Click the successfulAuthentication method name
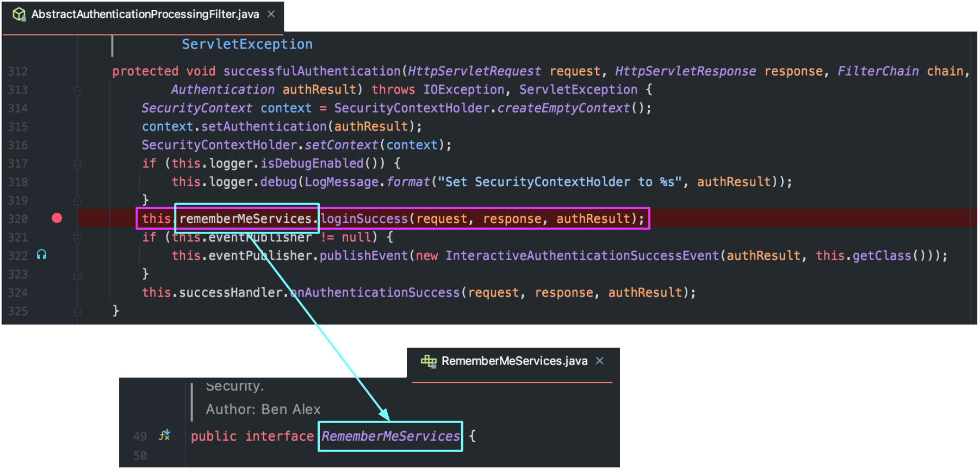 click(x=312, y=71)
